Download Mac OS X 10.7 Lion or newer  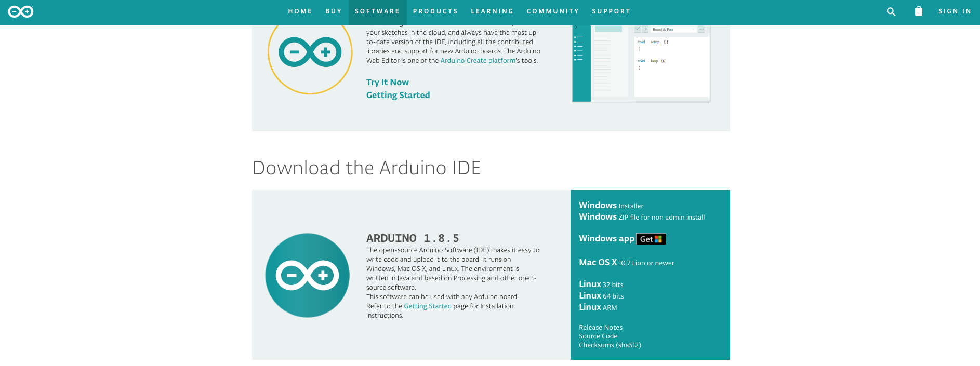coord(627,263)
